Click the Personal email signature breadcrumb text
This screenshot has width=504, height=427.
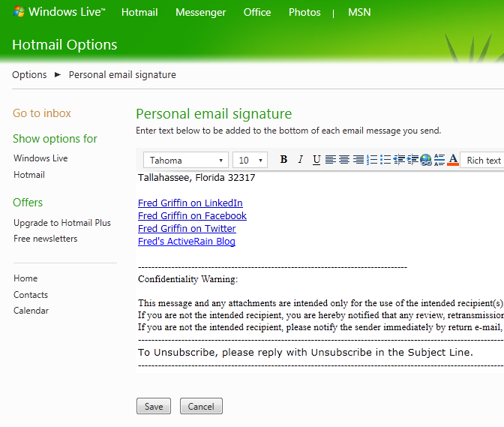click(x=122, y=75)
